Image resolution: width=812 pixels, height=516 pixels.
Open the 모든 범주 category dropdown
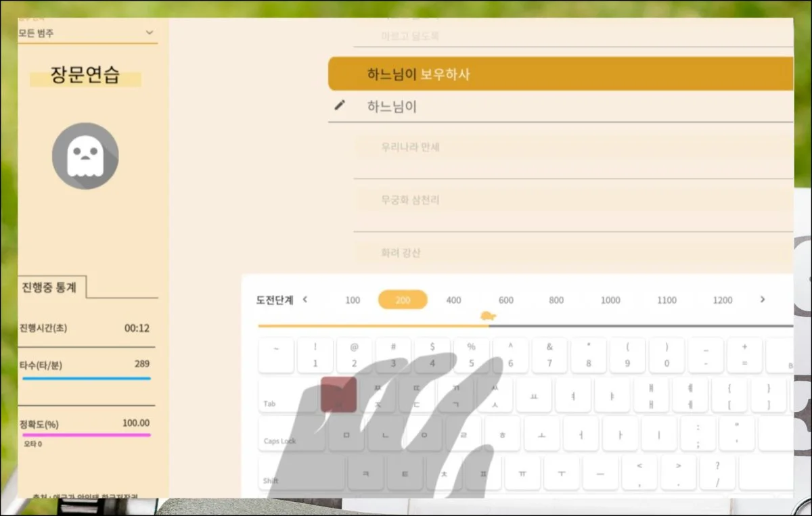87,32
